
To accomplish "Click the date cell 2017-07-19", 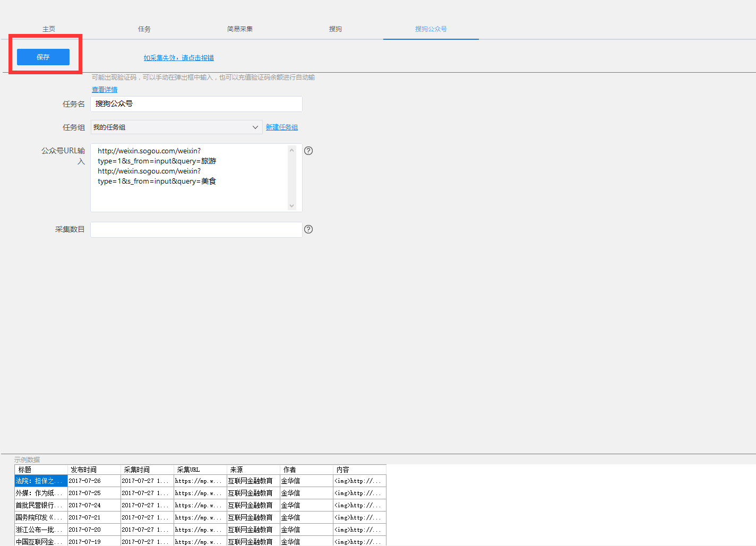I will coord(94,541).
